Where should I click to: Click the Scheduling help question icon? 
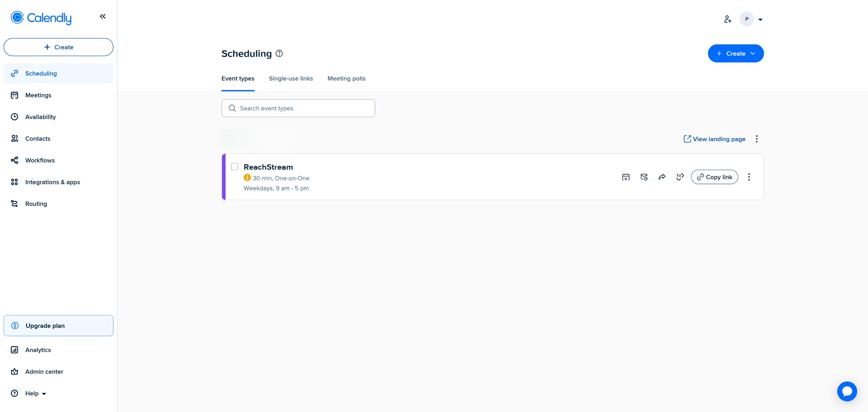pyautogui.click(x=279, y=53)
